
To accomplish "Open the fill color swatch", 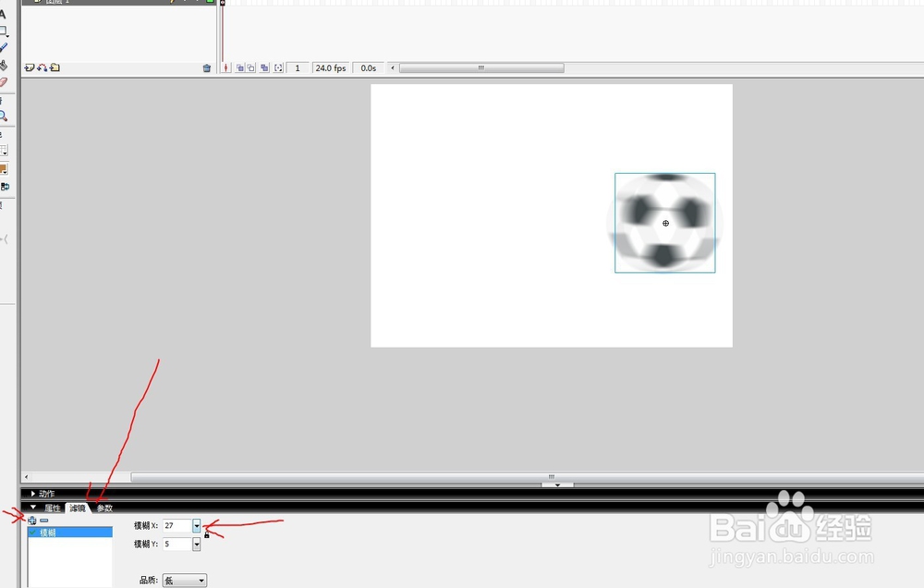I will (x=4, y=169).
